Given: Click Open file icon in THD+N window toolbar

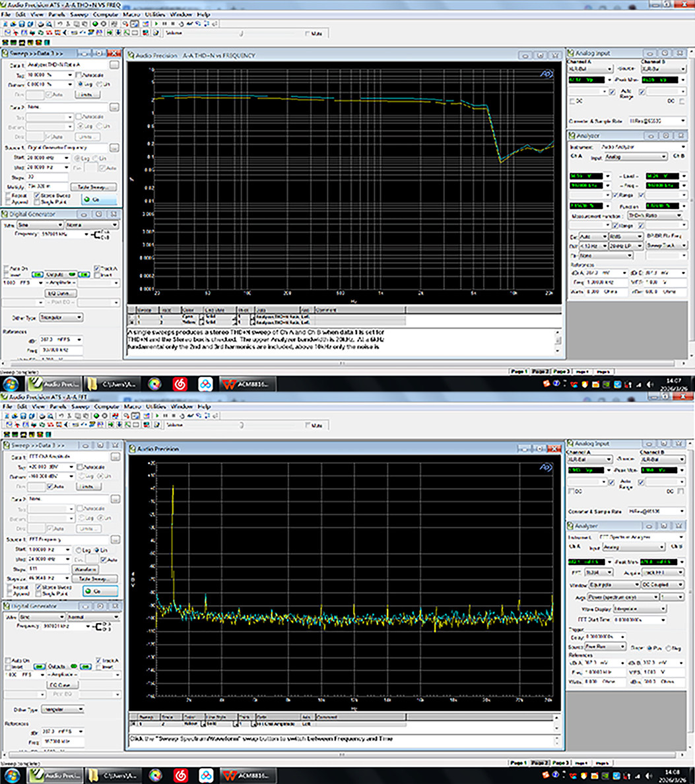Looking at the screenshot, I should 13,24.
